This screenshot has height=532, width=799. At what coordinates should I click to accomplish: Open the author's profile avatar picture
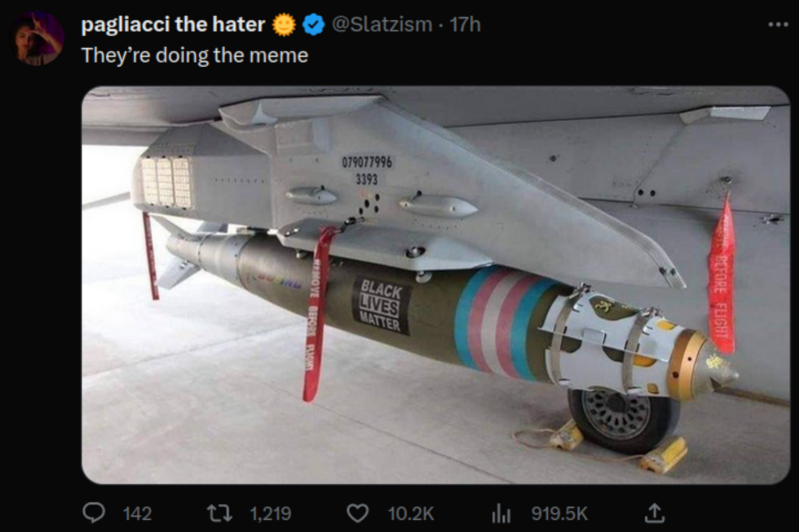click(x=39, y=39)
